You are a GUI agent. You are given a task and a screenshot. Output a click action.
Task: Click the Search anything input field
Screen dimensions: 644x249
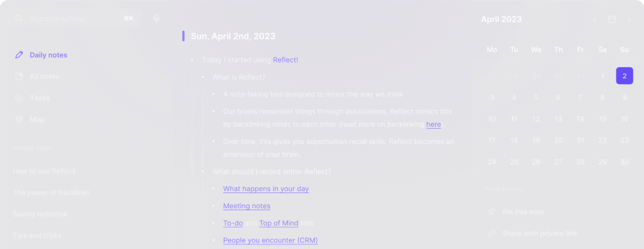[x=76, y=18]
